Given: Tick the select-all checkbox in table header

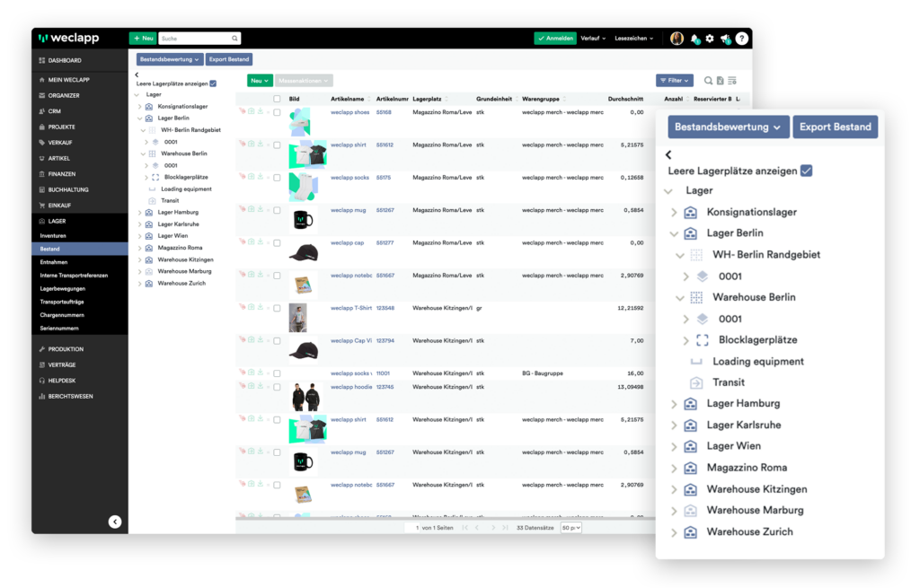Looking at the screenshot, I should pos(277,99).
